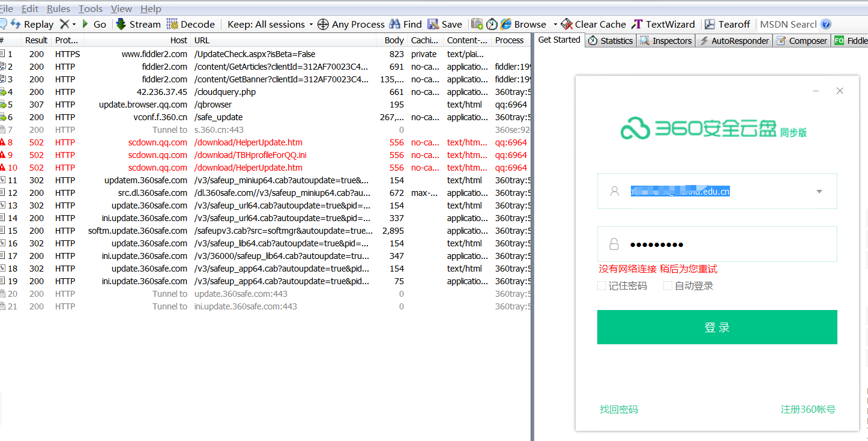Screen dimensions: 868x441
Task: Open the Tools menu
Action: tap(91, 8)
